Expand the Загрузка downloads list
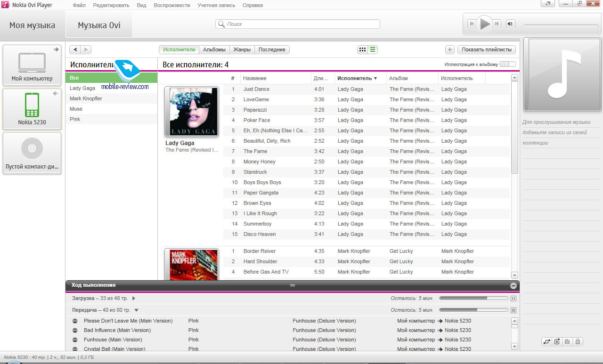This screenshot has height=364, width=603. tap(134, 298)
